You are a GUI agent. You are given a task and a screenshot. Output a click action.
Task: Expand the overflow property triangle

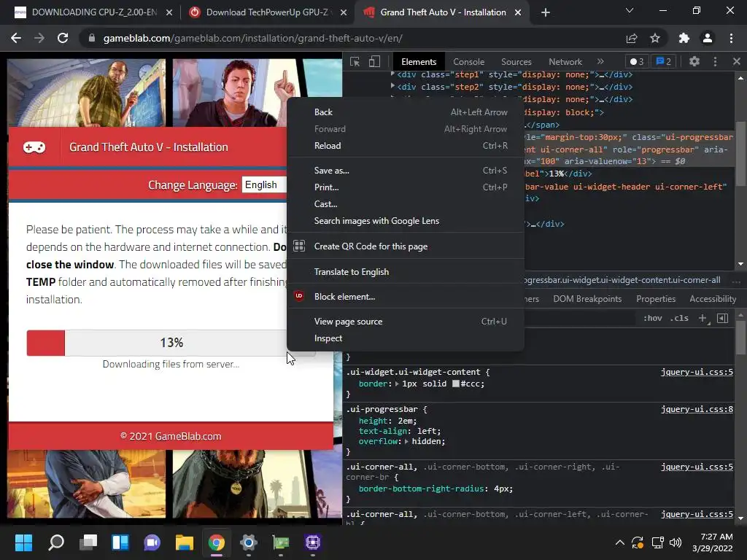tap(407, 441)
